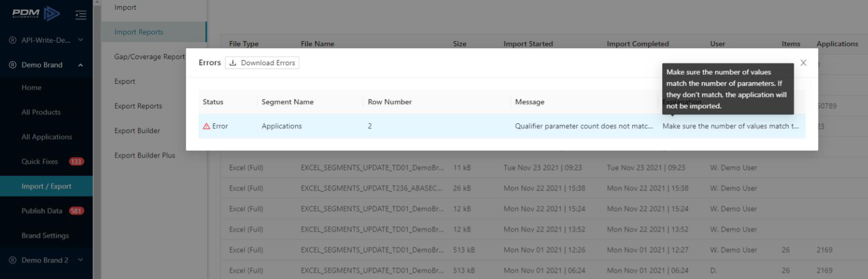Open the Export Builder Plus submenu item

pos(144,155)
